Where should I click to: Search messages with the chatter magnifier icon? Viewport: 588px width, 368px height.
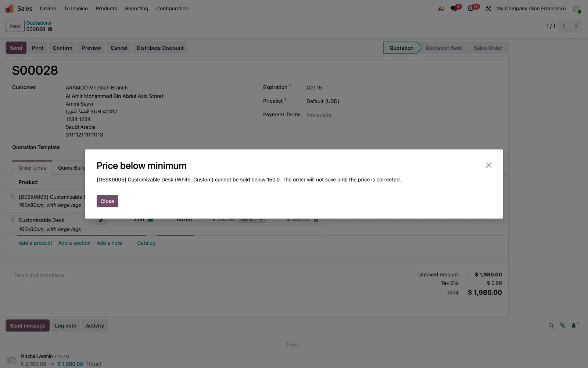pyautogui.click(x=551, y=326)
